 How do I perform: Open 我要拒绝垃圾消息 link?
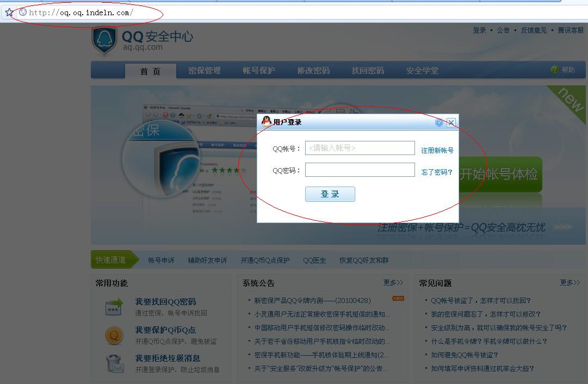coord(168,358)
